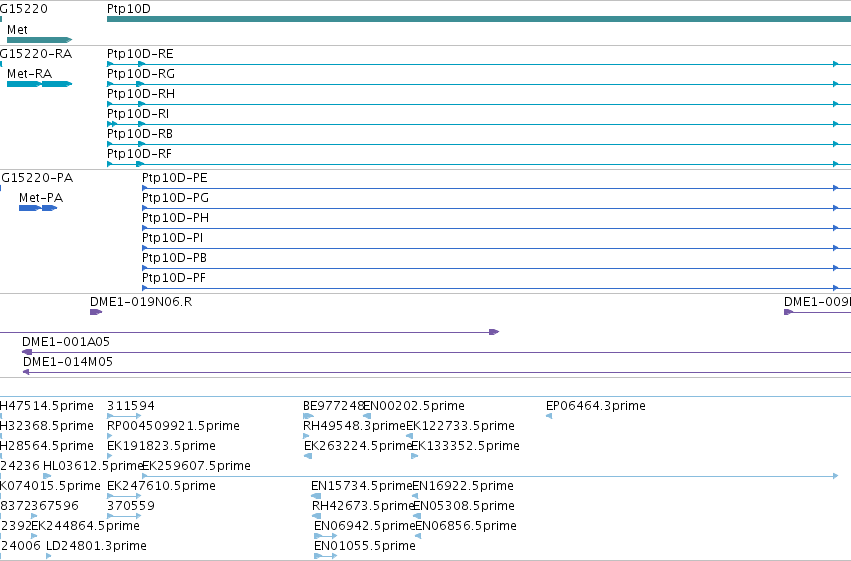Click the 311594 EST arrow feature
851x561 pixels.
[124, 416]
